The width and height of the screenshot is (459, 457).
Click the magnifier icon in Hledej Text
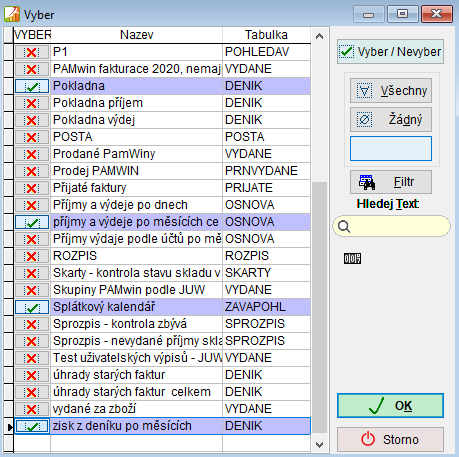(x=344, y=226)
